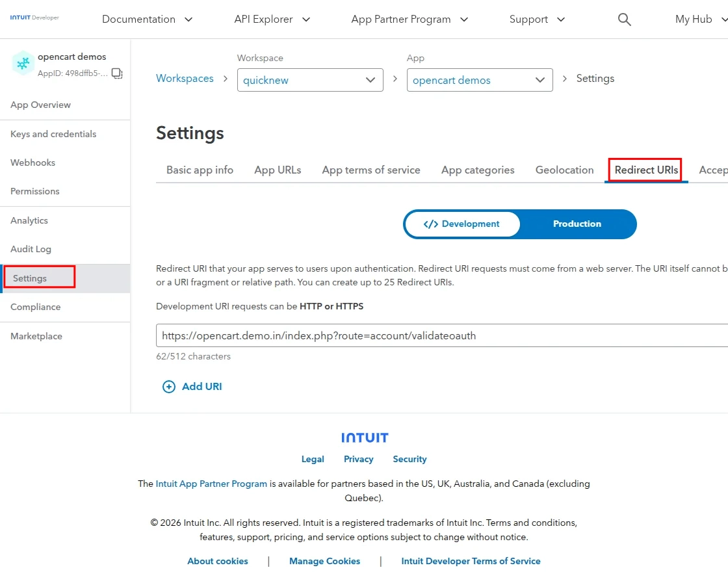728x572 pixels.
Task: Open the search magnifier icon
Action: coord(624,19)
